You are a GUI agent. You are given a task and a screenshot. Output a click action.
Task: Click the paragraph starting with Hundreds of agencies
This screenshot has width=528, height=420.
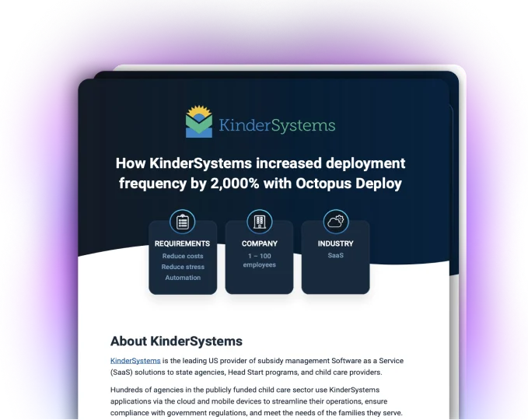point(257,401)
